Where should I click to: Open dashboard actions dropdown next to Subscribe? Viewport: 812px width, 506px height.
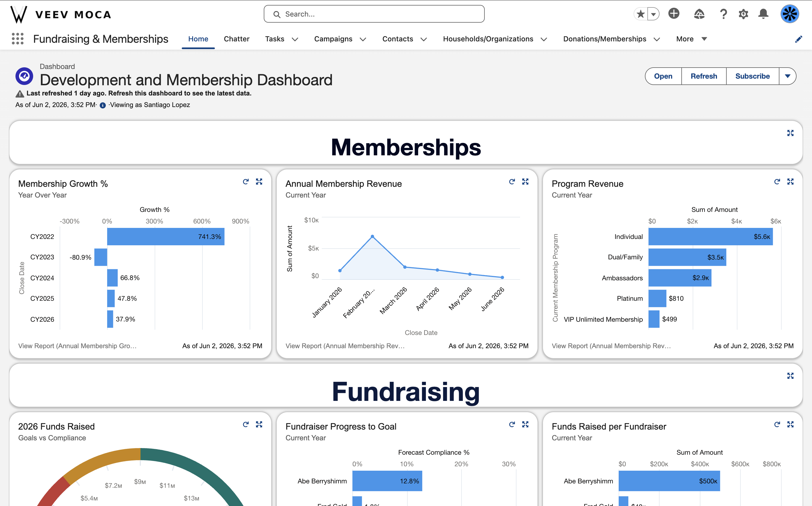(x=787, y=76)
